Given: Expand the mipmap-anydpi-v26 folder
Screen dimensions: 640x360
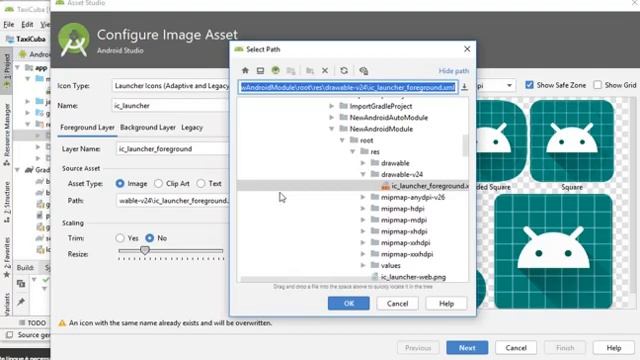Looking at the screenshot, I should click(363, 197).
